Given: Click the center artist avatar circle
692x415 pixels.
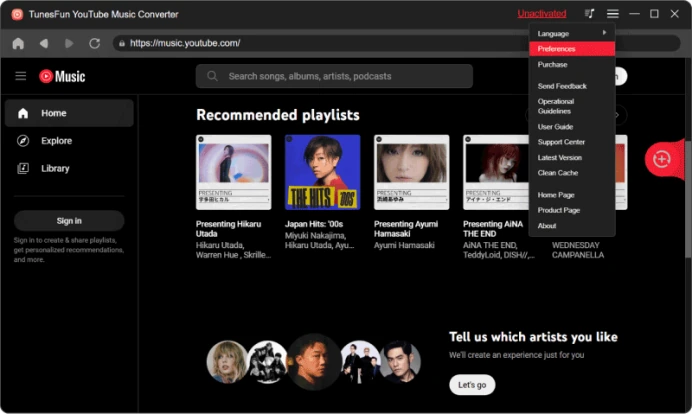Looking at the screenshot, I should coord(314,362).
